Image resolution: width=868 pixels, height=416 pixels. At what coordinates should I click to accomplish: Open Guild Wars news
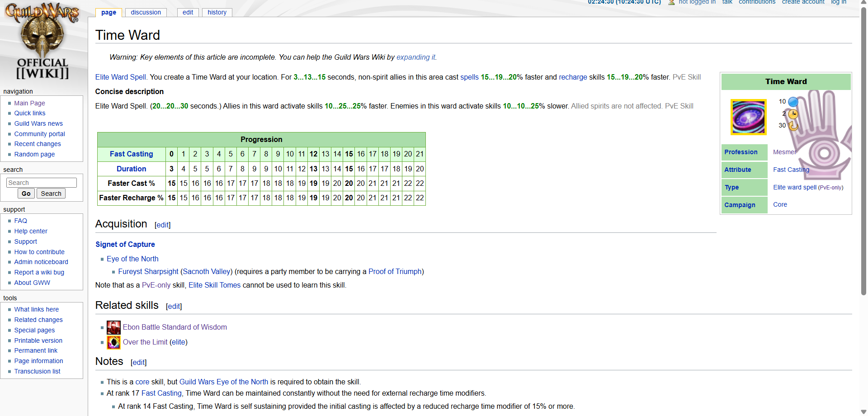(x=38, y=123)
